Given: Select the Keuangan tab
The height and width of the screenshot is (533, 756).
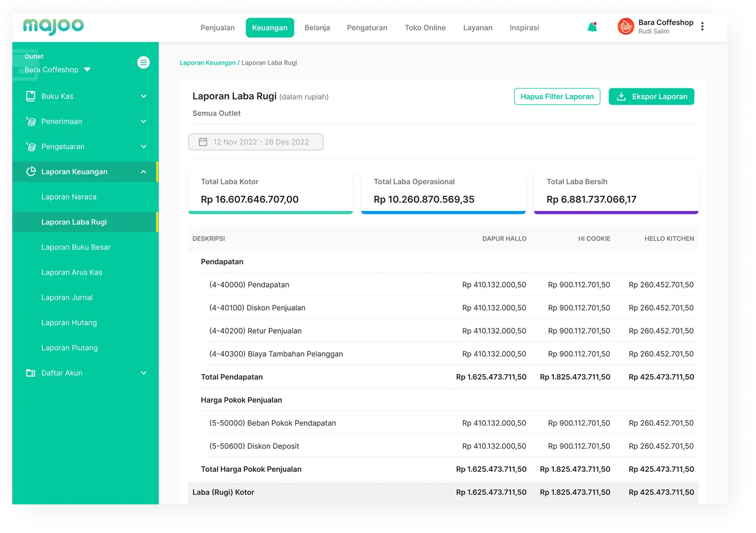Looking at the screenshot, I should pyautogui.click(x=270, y=28).
